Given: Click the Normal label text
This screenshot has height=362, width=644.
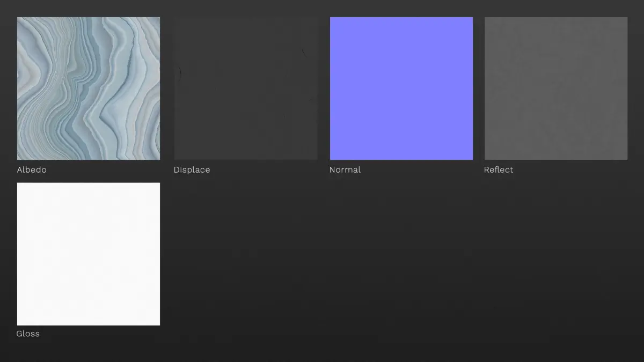Looking at the screenshot, I should pos(345,169).
